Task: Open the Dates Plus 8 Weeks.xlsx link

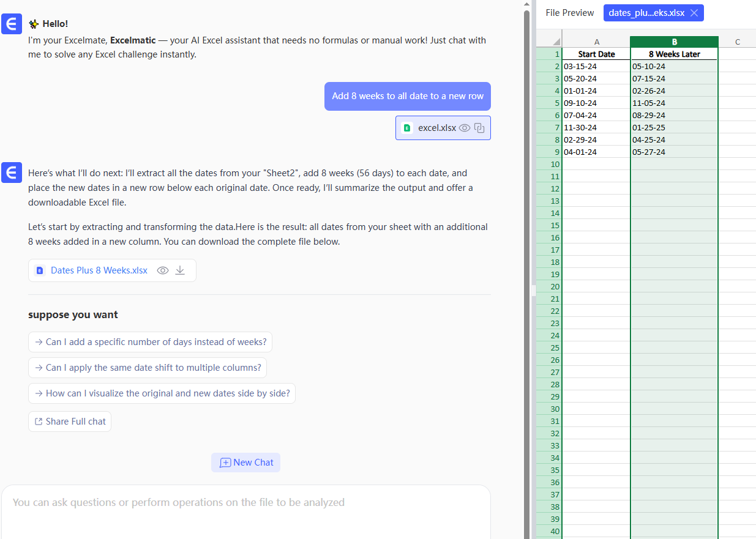Action: (x=99, y=270)
